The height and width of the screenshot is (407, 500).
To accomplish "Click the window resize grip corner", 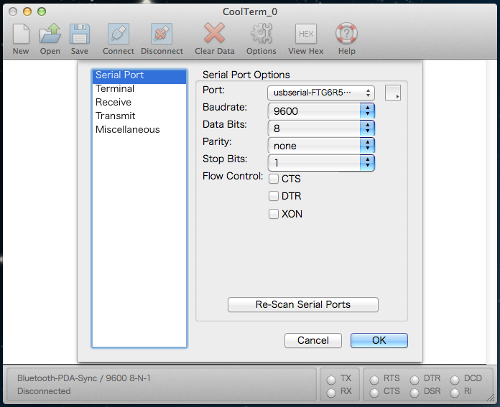I will pyautogui.click(x=491, y=397).
